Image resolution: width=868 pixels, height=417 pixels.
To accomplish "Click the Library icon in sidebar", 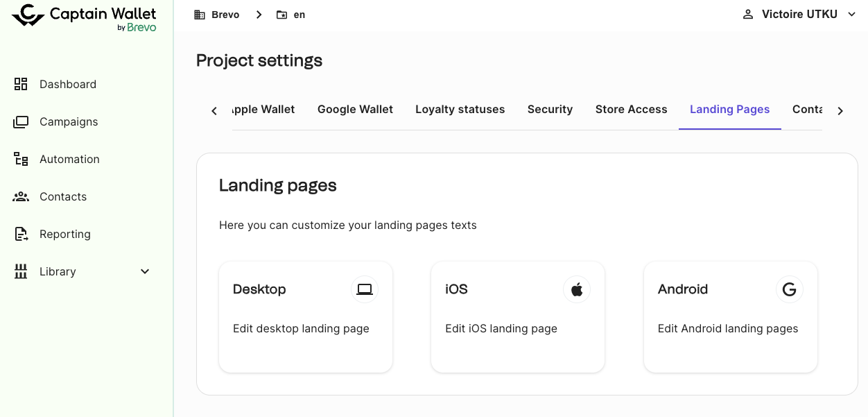I will tap(21, 272).
